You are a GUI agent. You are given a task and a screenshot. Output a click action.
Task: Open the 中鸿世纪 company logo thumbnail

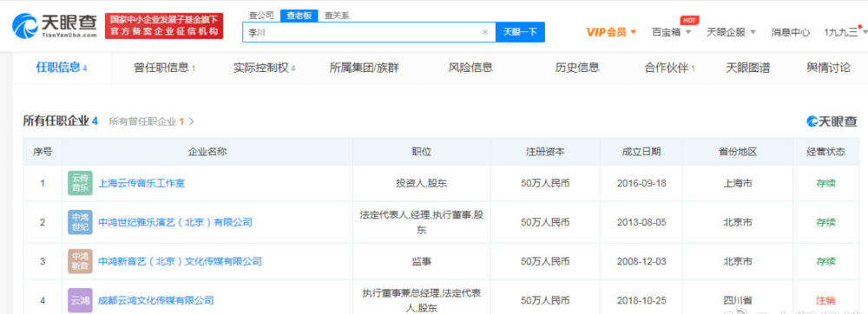(80, 222)
